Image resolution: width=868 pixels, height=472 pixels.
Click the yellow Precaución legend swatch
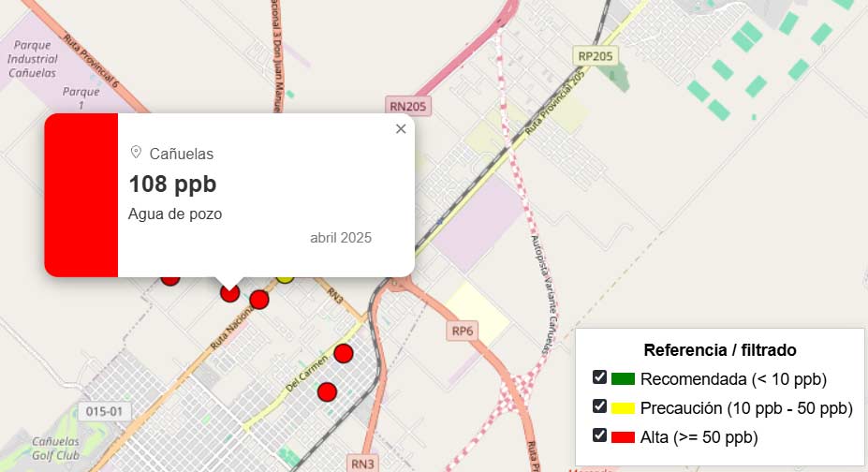623,408
